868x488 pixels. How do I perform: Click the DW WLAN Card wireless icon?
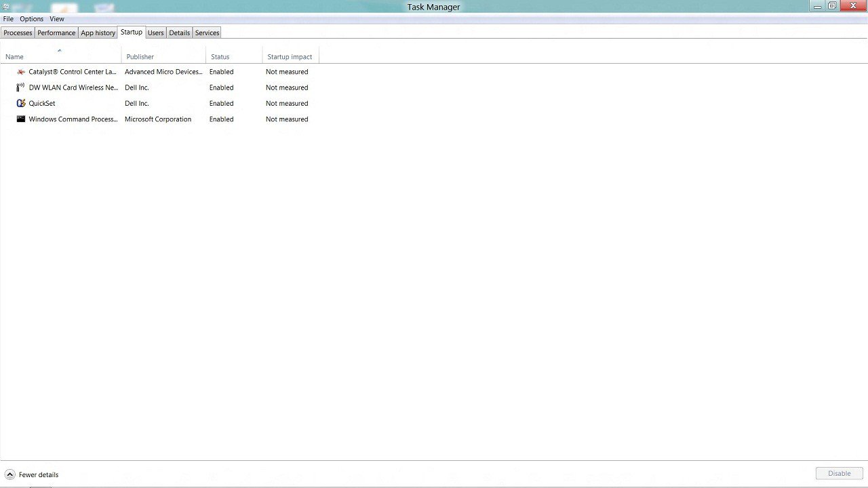21,87
